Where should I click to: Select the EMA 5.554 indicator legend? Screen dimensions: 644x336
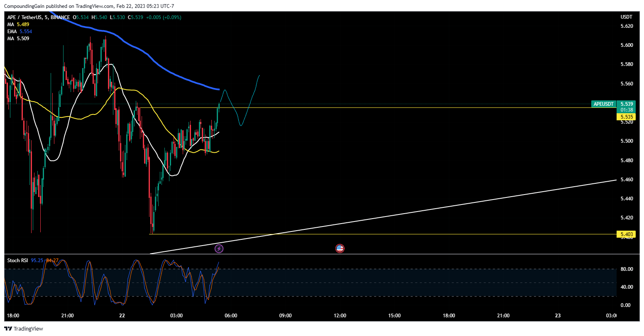pos(20,32)
